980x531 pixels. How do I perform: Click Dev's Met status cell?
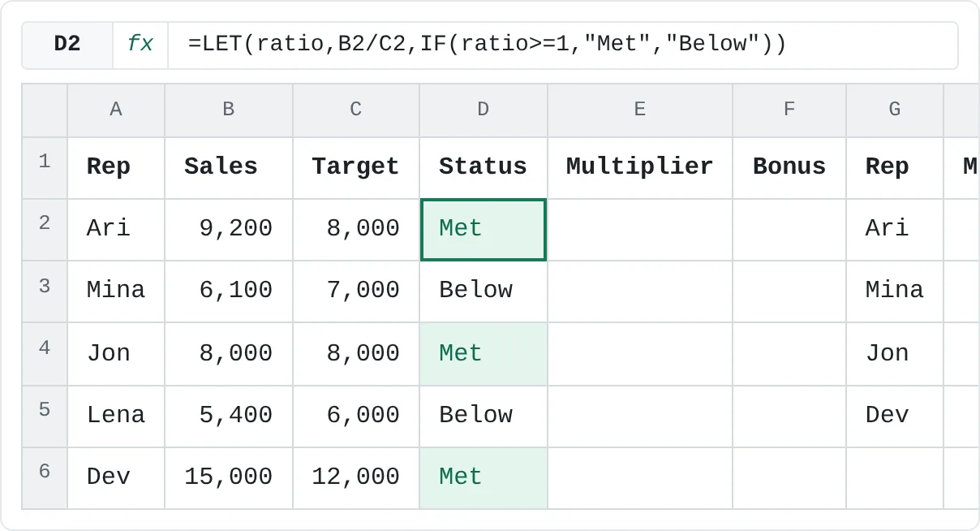coord(484,478)
